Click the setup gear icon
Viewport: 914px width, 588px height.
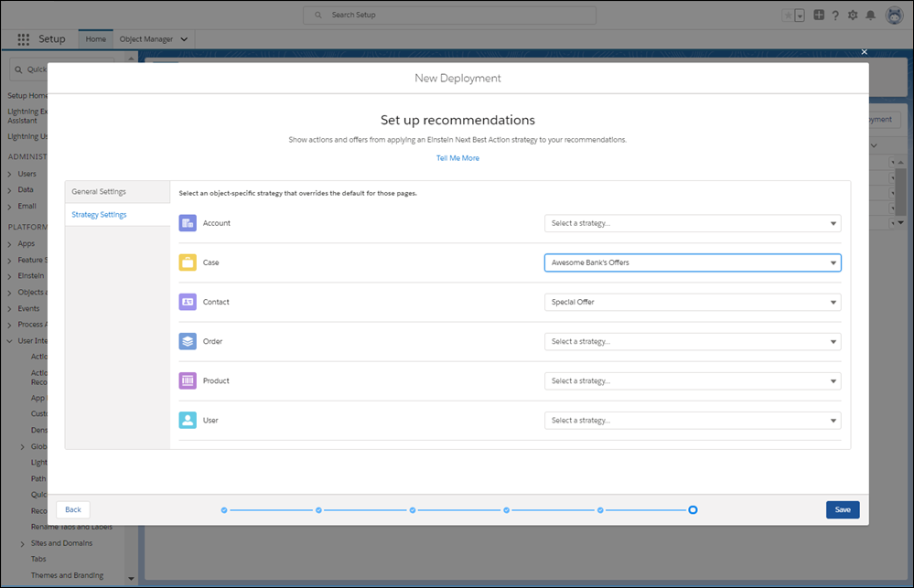tap(852, 15)
